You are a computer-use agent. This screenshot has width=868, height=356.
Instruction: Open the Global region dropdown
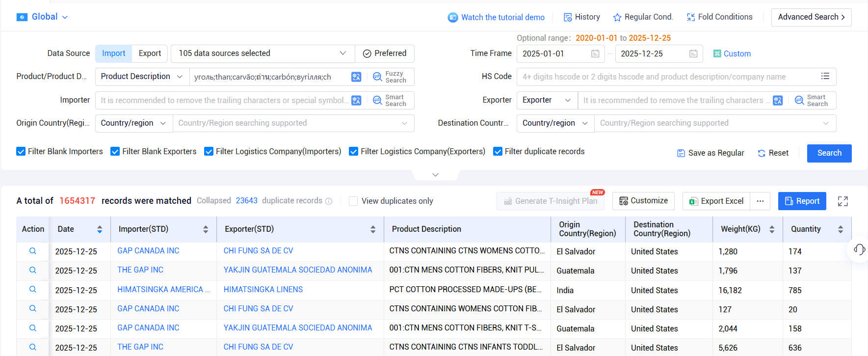click(43, 17)
